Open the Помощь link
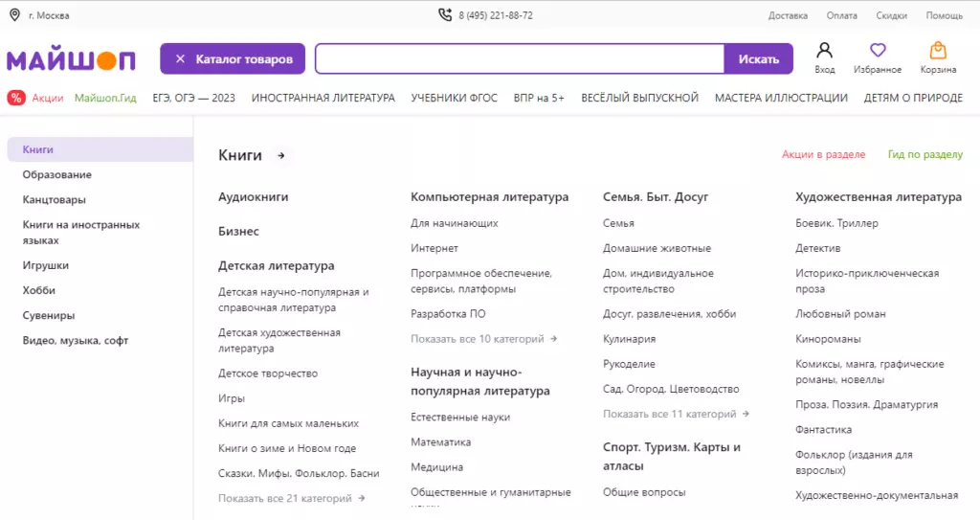The width and height of the screenshot is (980, 520). pyautogui.click(x=944, y=15)
